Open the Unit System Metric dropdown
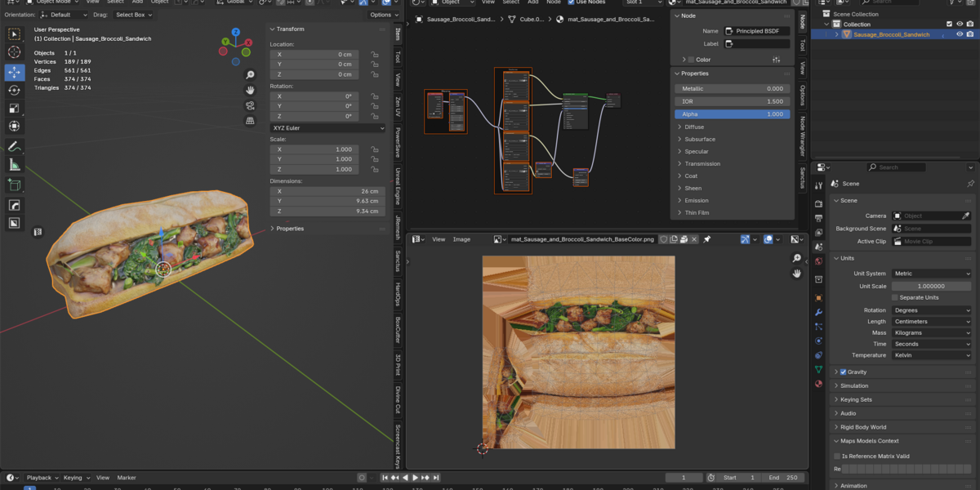980x490 pixels. click(932, 274)
